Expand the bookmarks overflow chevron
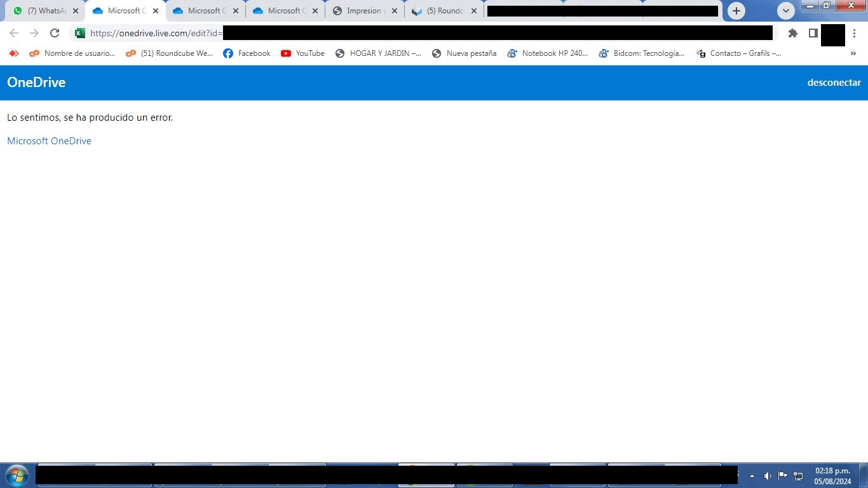The width and height of the screenshot is (868, 488). point(853,53)
